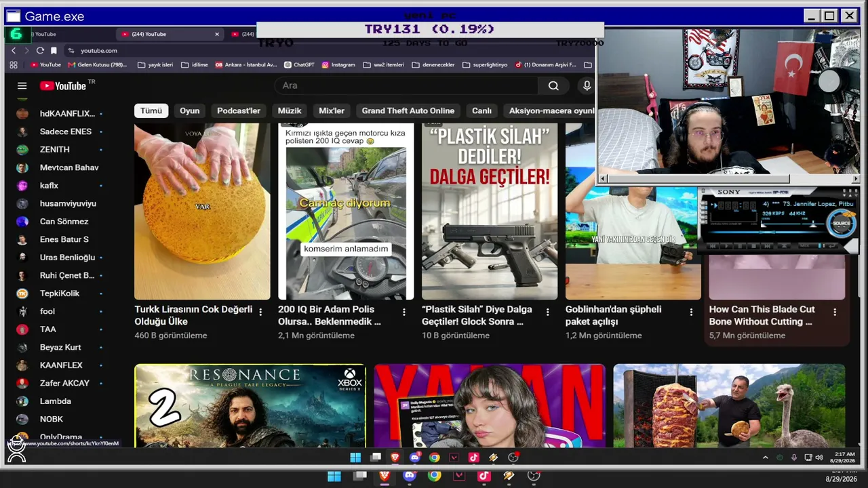868x488 pixels.
Task: Open the "Ankara - İstanbul Av..." bookmark
Action: 245,65
